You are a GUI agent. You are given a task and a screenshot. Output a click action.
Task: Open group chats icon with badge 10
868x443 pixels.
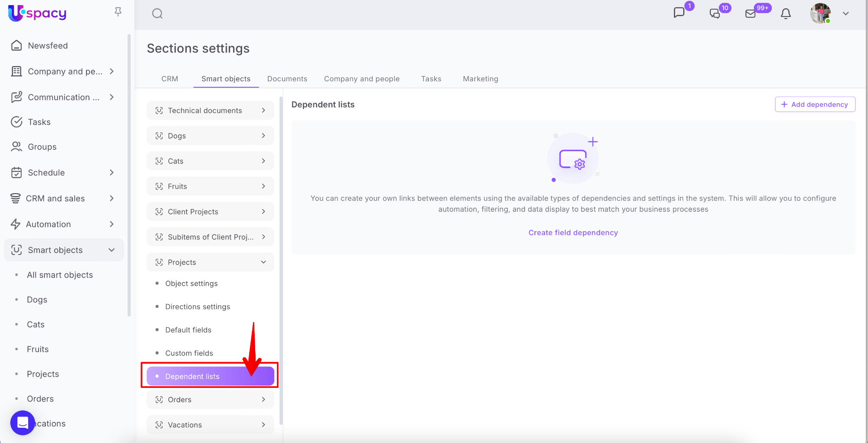(x=715, y=14)
